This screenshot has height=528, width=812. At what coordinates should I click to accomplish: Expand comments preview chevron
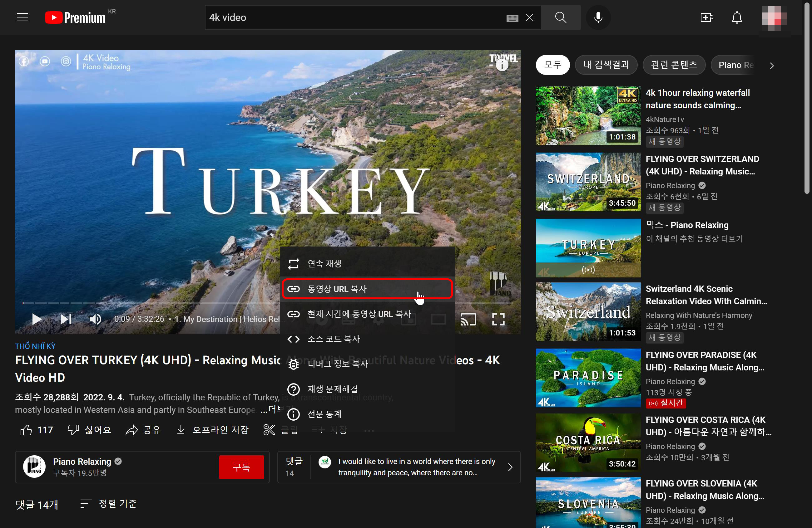coord(510,467)
